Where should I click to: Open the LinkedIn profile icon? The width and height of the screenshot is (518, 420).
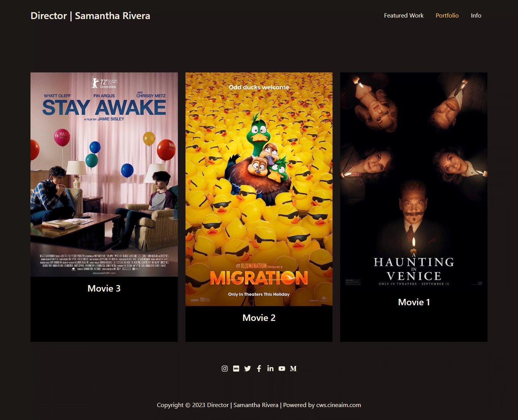(x=270, y=369)
